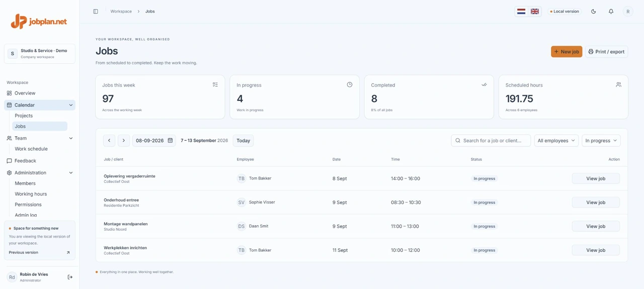Click the DS avatar for Daan Smit
Screen dimensions: 644x289
tap(242, 226)
